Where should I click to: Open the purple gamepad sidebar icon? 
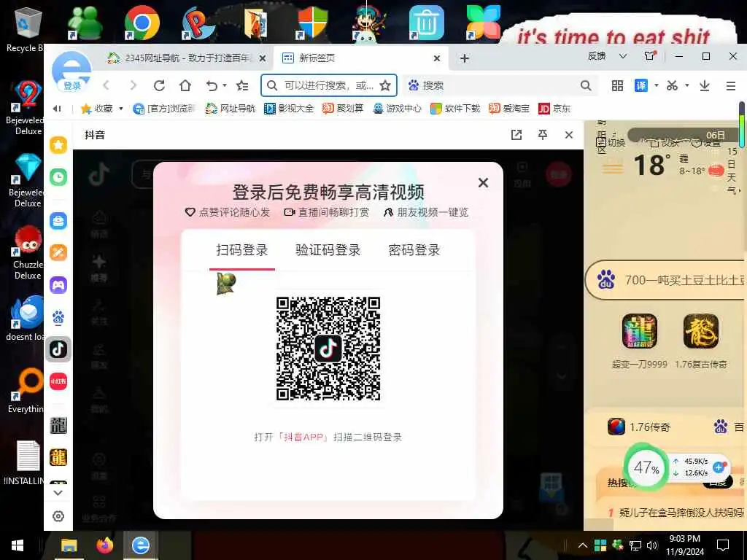(x=58, y=285)
